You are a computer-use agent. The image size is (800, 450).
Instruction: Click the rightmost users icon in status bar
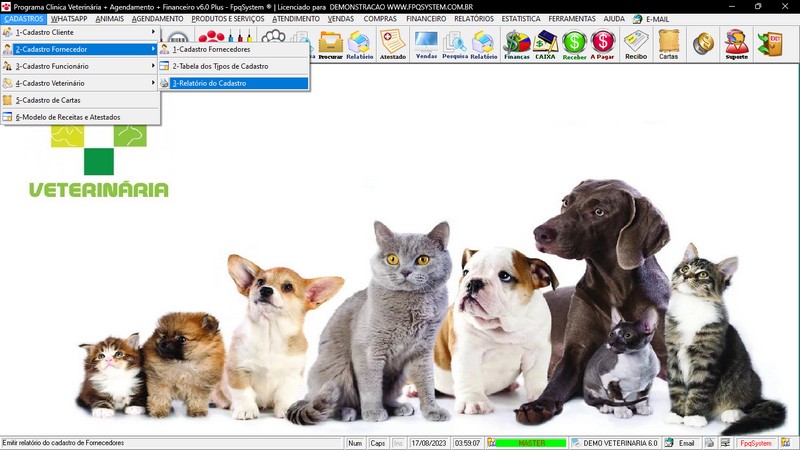[x=786, y=443]
